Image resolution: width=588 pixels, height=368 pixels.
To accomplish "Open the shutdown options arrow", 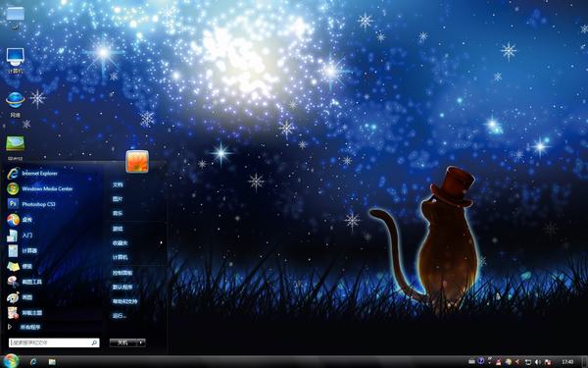I will 141,342.
